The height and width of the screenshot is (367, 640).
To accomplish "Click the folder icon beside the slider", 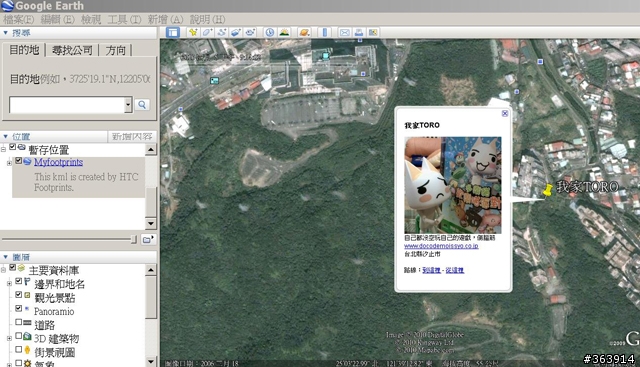I will click(148, 240).
